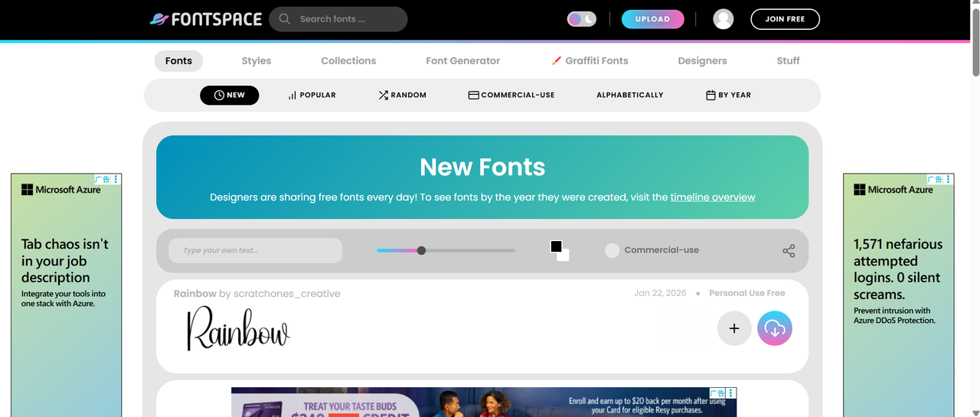The image size is (980, 417).
Task: Click the share icon in preview toolbar
Action: click(x=789, y=251)
